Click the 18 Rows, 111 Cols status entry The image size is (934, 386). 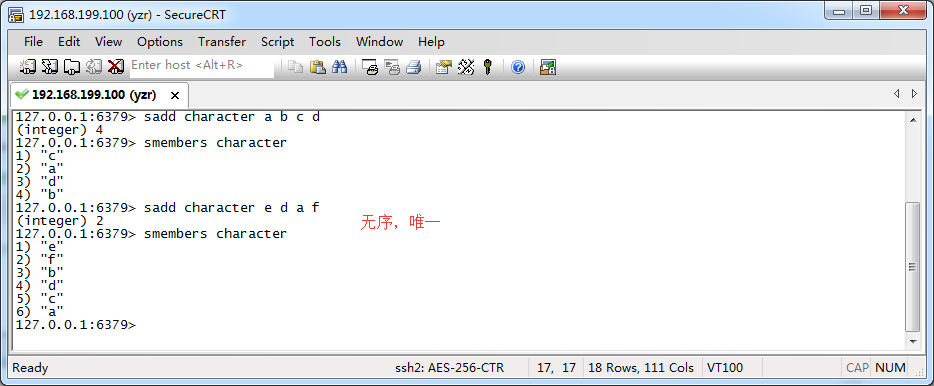[x=641, y=368]
